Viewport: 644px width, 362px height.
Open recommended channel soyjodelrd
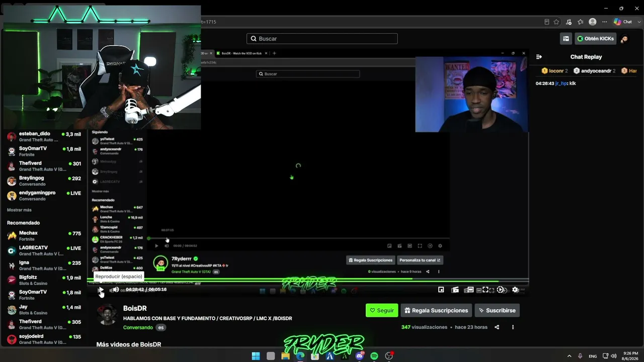click(44, 339)
